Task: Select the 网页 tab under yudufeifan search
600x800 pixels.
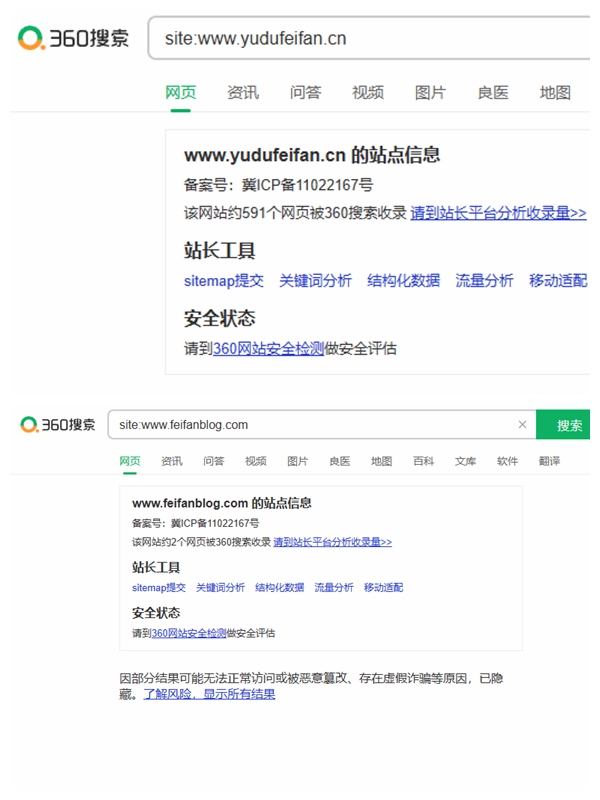Action: point(180,93)
